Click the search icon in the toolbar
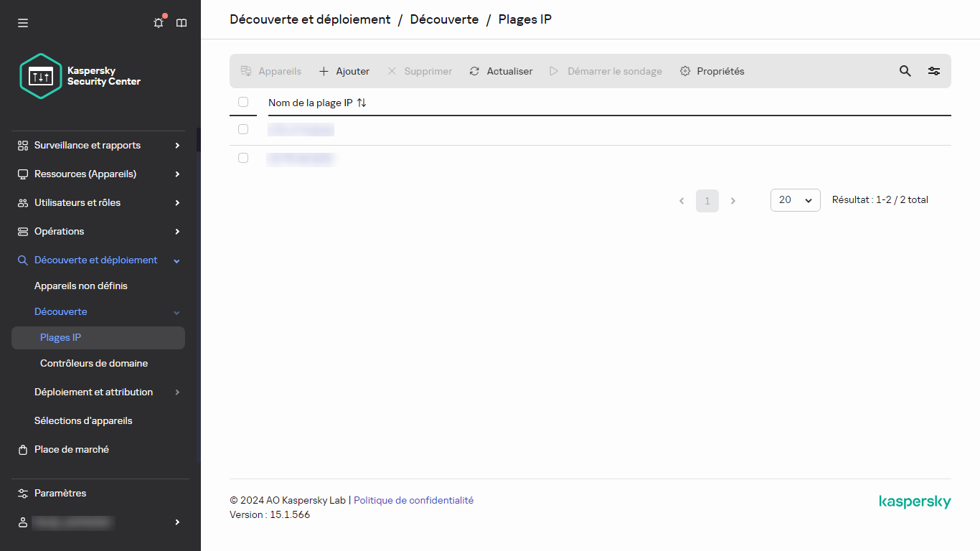Screen dimensions: 980x551 (905, 71)
